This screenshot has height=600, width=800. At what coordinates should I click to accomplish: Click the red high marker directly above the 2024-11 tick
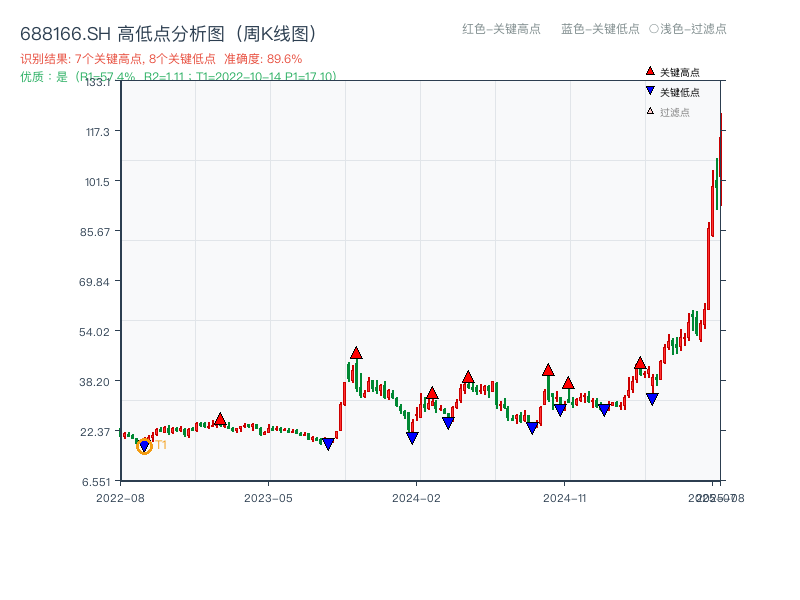pos(568,383)
